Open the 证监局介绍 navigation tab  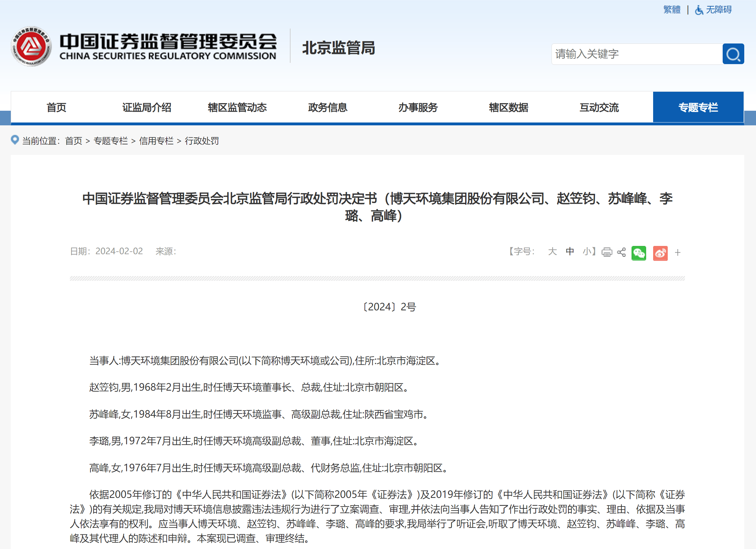click(x=147, y=107)
